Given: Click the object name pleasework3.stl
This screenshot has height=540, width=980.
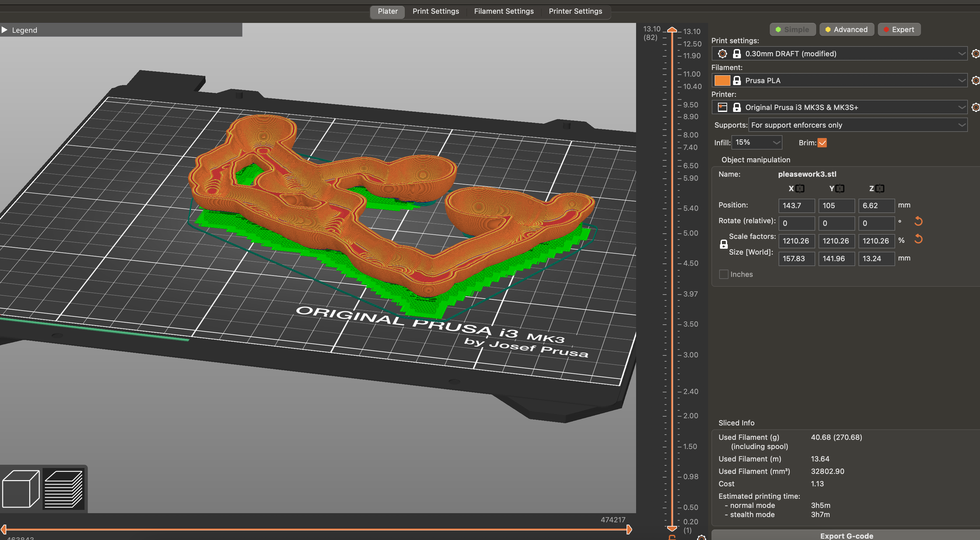Looking at the screenshot, I should [x=807, y=174].
